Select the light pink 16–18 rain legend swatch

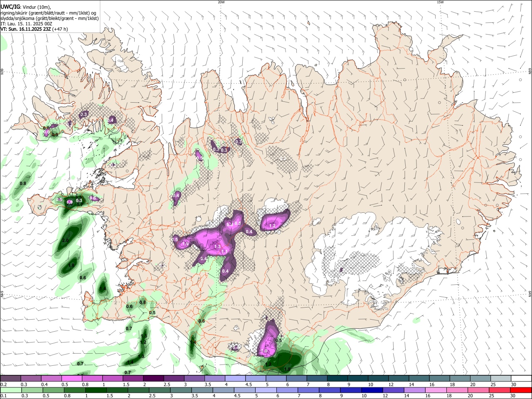point(436,390)
